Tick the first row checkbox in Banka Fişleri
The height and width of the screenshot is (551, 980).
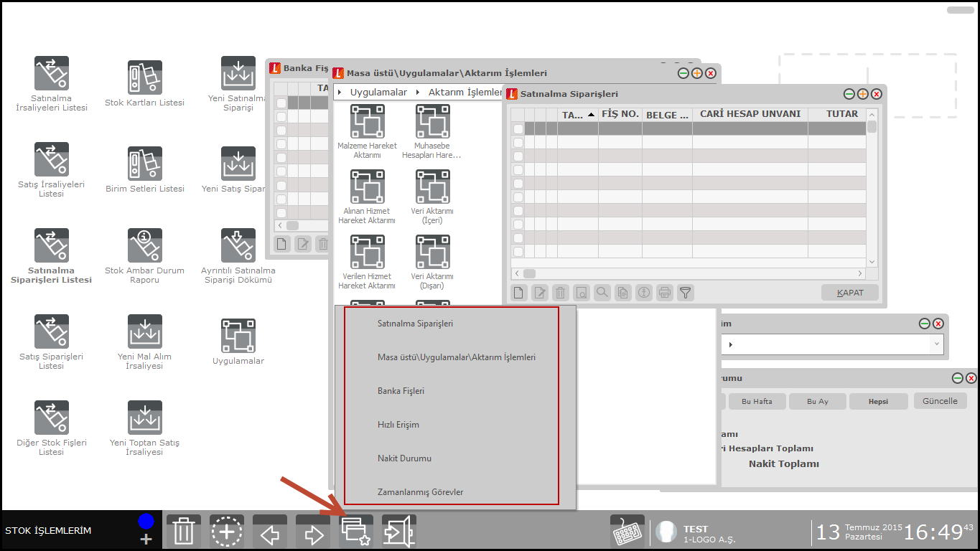pyautogui.click(x=281, y=103)
